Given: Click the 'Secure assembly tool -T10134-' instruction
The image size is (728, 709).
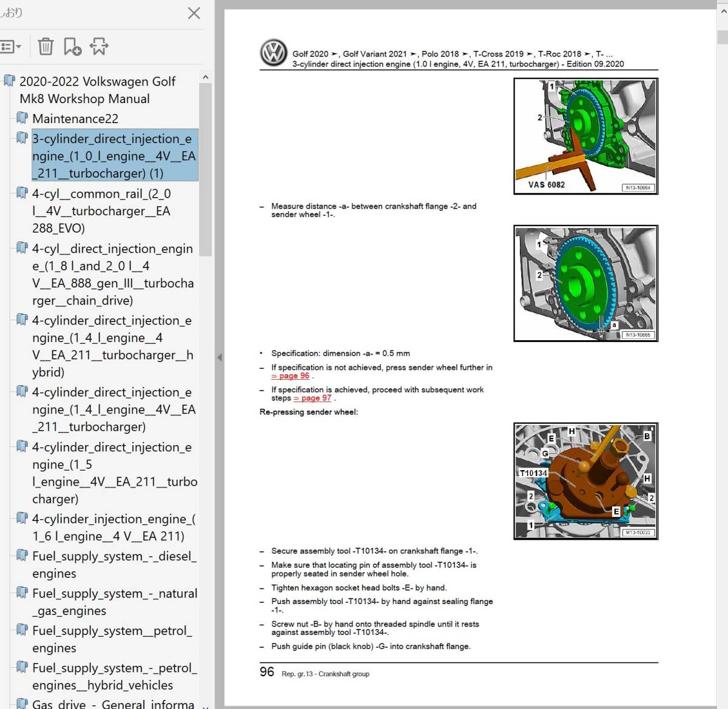Looking at the screenshot, I should point(374,551).
